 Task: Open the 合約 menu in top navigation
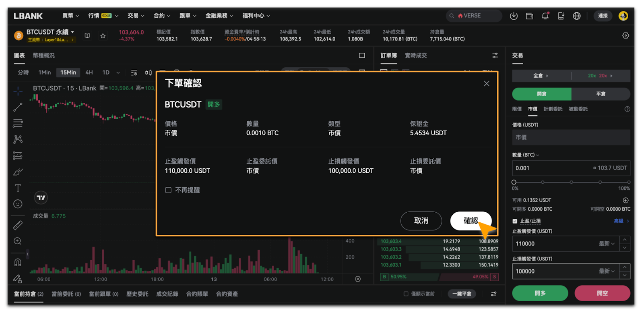162,16
